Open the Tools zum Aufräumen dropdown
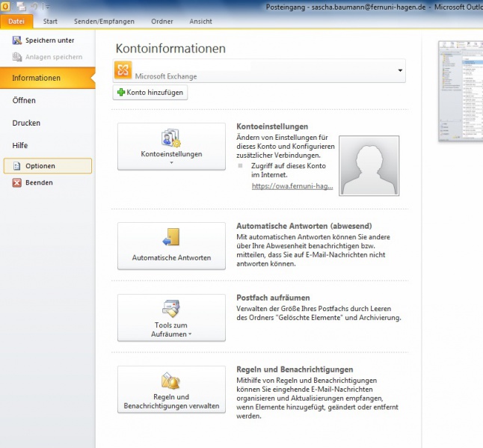The image size is (483, 448). (x=171, y=318)
